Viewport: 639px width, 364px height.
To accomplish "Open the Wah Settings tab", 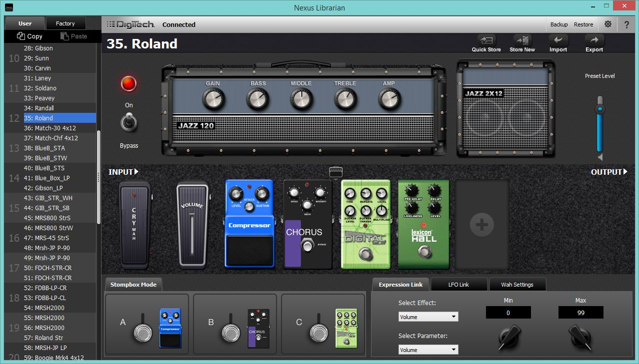I will pyautogui.click(x=517, y=285).
